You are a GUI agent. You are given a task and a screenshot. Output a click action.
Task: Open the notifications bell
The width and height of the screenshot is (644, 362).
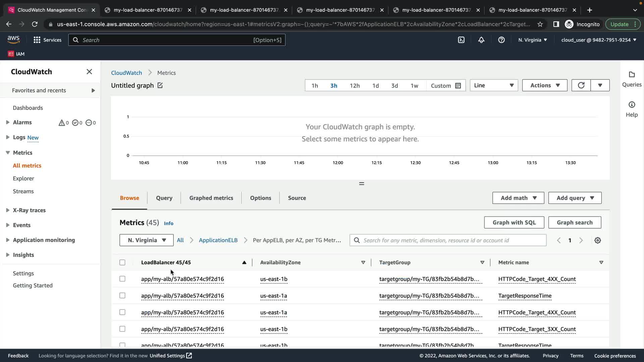(x=481, y=40)
